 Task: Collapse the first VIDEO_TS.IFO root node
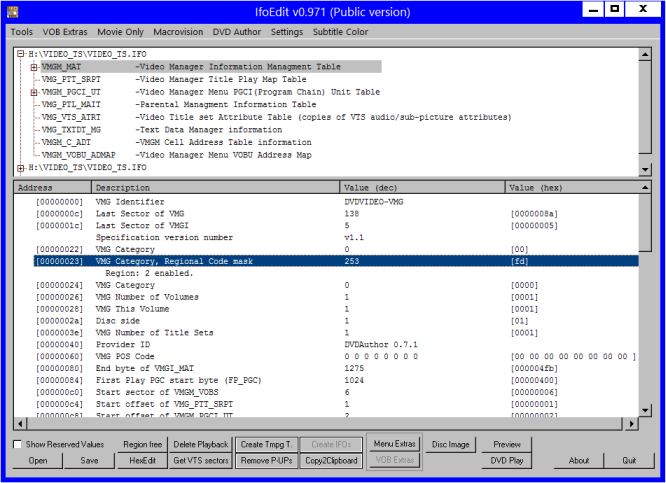coord(20,54)
